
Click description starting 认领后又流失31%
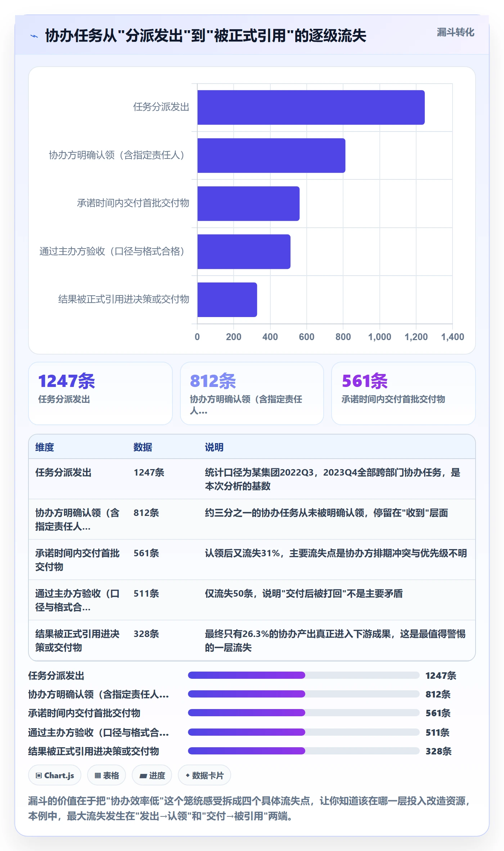[336, 553]
